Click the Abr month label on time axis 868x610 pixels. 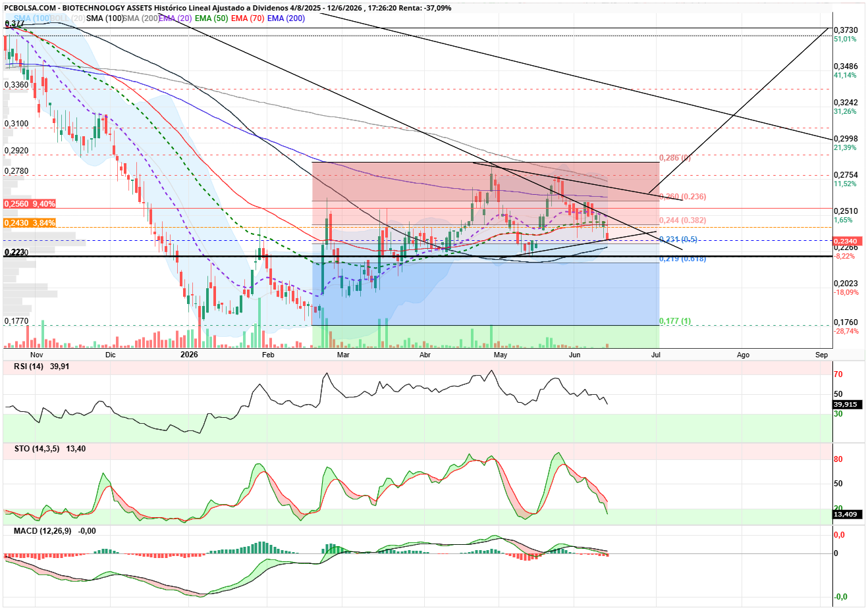coord(425,355)
